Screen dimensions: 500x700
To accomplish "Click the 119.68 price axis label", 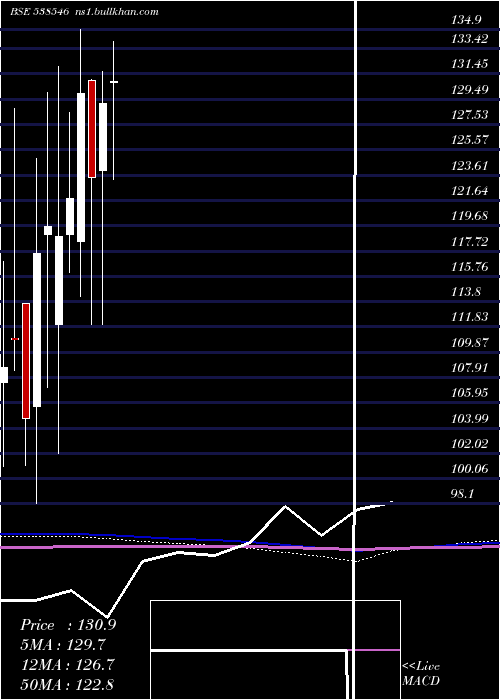I will coord(469,216).
